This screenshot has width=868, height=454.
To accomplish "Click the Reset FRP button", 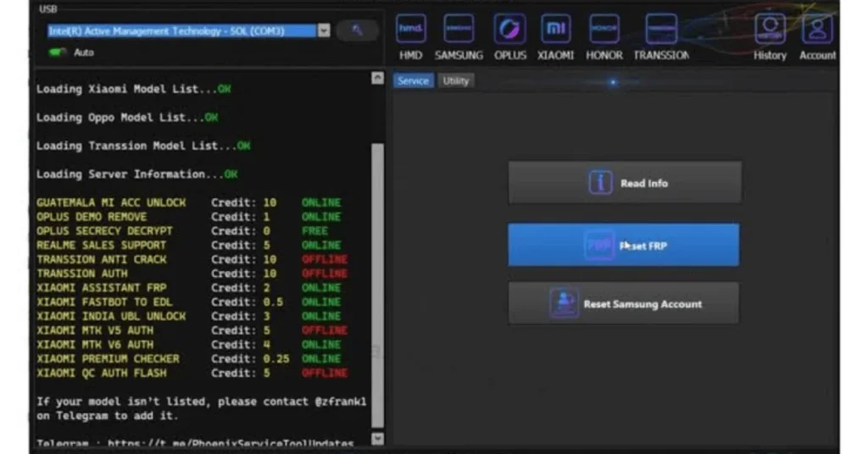I will (623, 245).
